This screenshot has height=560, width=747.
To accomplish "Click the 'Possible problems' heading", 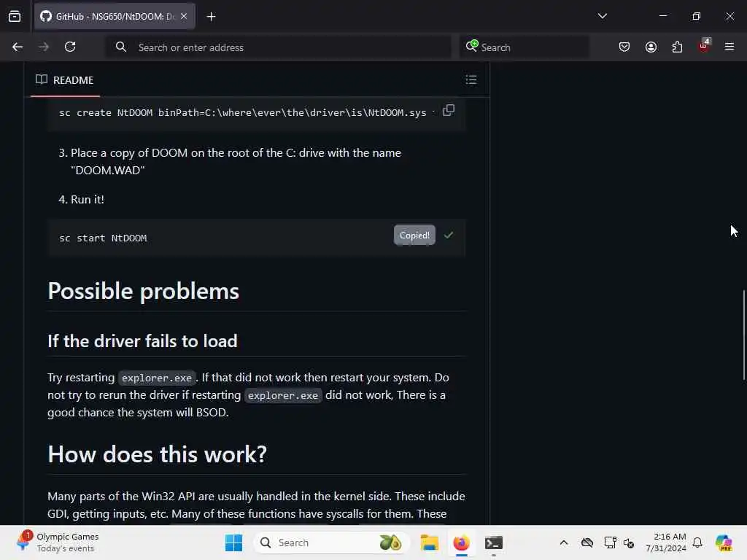I will tap(144, 291).
